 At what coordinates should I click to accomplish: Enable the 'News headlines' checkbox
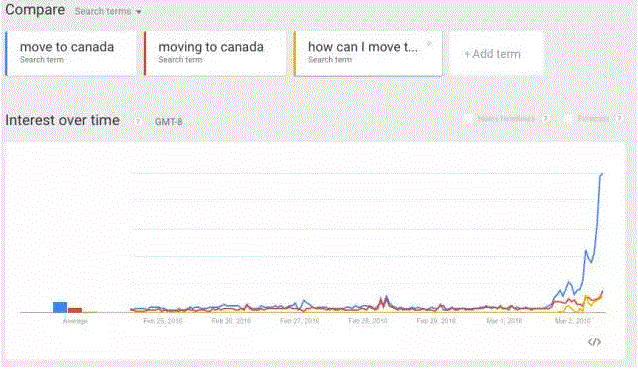(x=469, y=119)
